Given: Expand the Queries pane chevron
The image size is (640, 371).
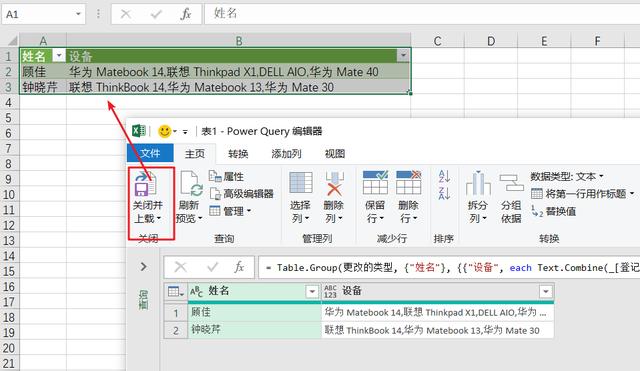Looking at the screenshot, I should (x=143, y=267).
